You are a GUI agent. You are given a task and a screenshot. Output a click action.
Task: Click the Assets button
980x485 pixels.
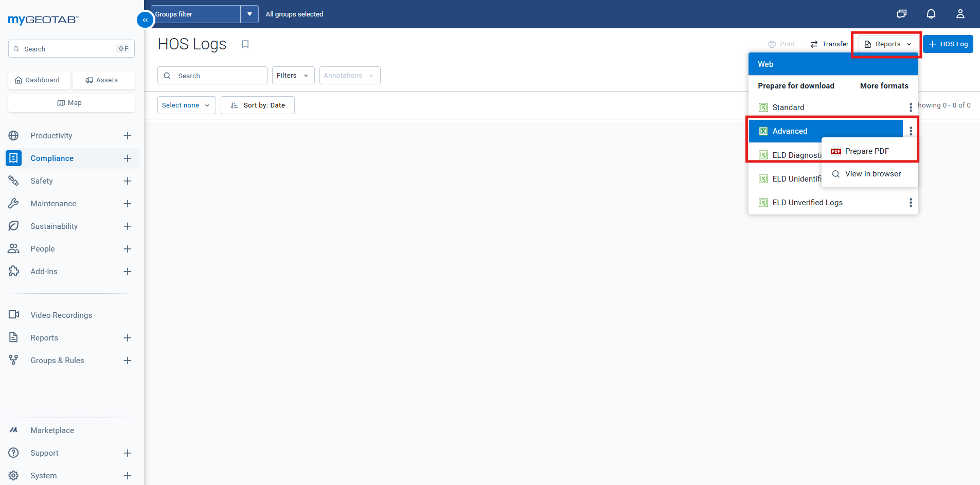coord(103,80)
